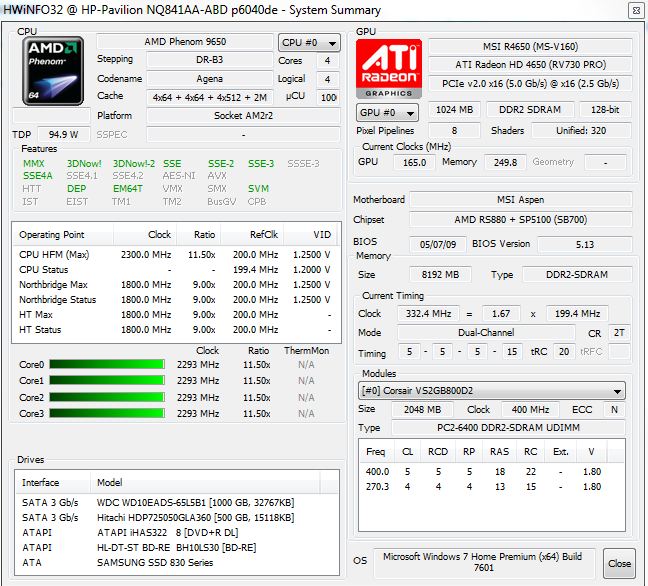Click the Operating Point column header

[63, 235]
